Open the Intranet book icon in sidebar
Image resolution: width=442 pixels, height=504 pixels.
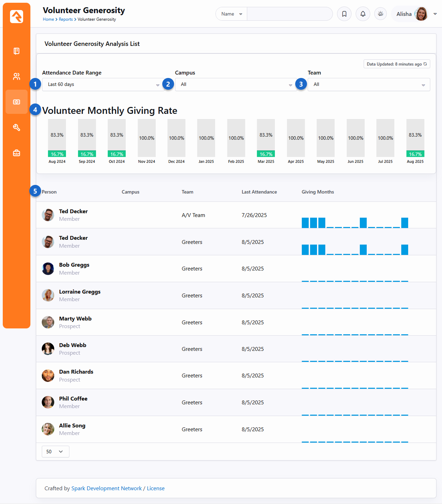click(x=17, y=51)
